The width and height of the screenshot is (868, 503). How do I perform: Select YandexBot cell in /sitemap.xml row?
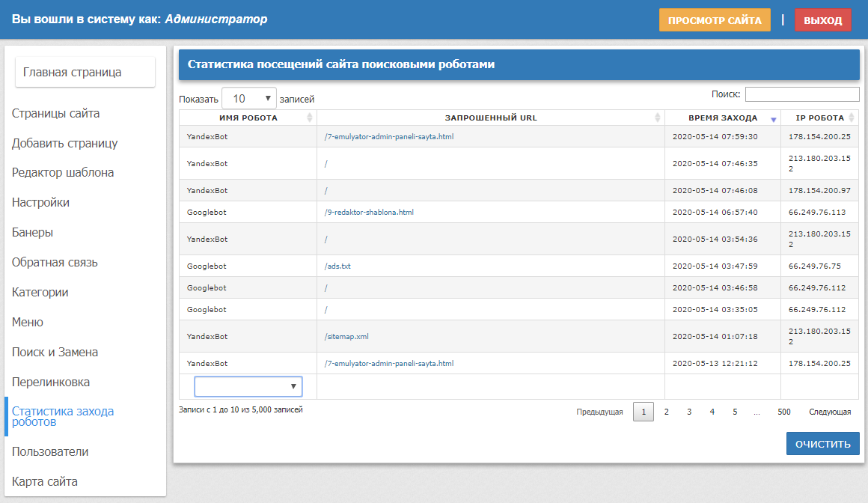click(x=248, y=336)
